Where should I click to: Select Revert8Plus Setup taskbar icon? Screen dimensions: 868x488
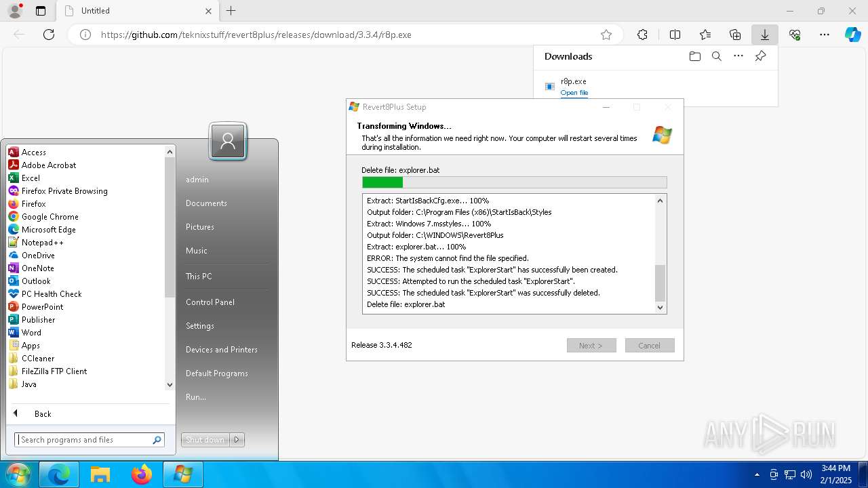(x=183, y=475)
